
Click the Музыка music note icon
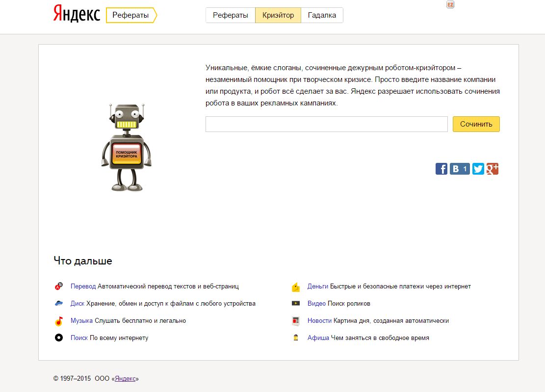[x=59, y=321]
